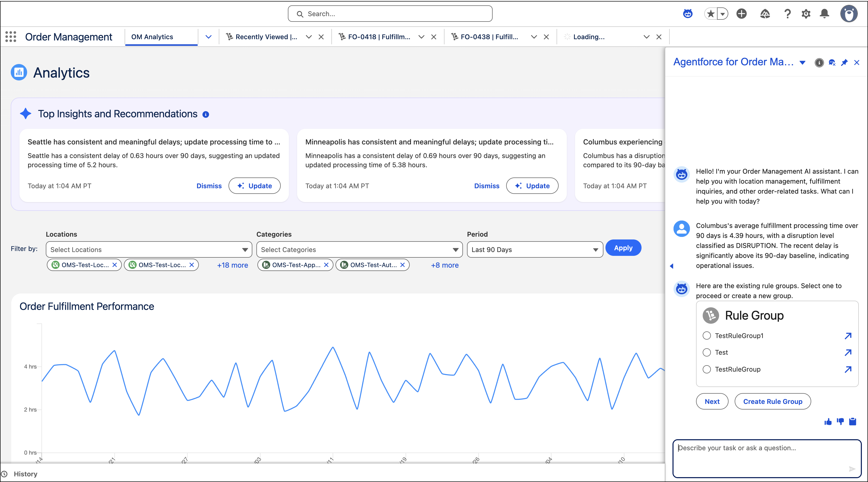Remove the first OMS-Test-Loc location chip

115,265
